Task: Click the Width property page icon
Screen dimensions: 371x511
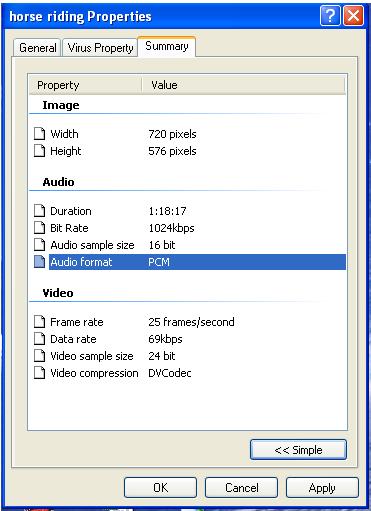Action: (40, 134)
